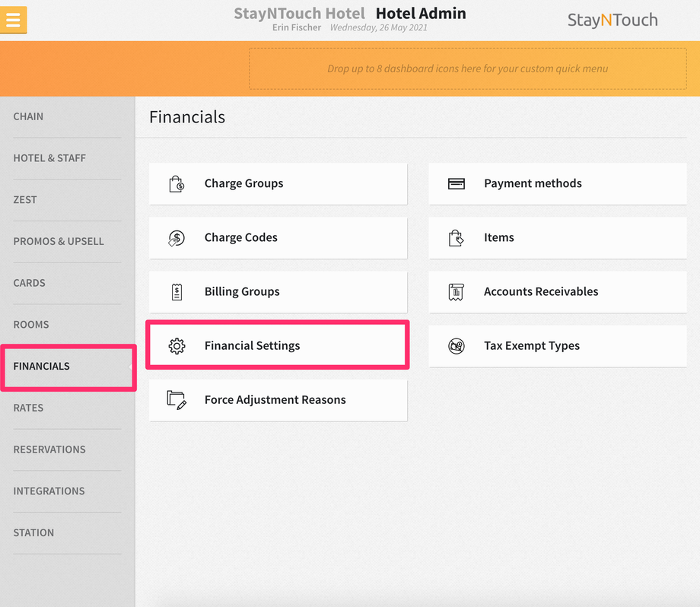The image size is (700, 607).
Task: Select Hotel & Staff in sidebar
Action: click(67, 158)
